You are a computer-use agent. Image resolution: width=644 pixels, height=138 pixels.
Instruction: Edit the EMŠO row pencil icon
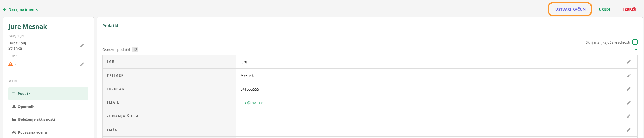click(x=629, y=130)
